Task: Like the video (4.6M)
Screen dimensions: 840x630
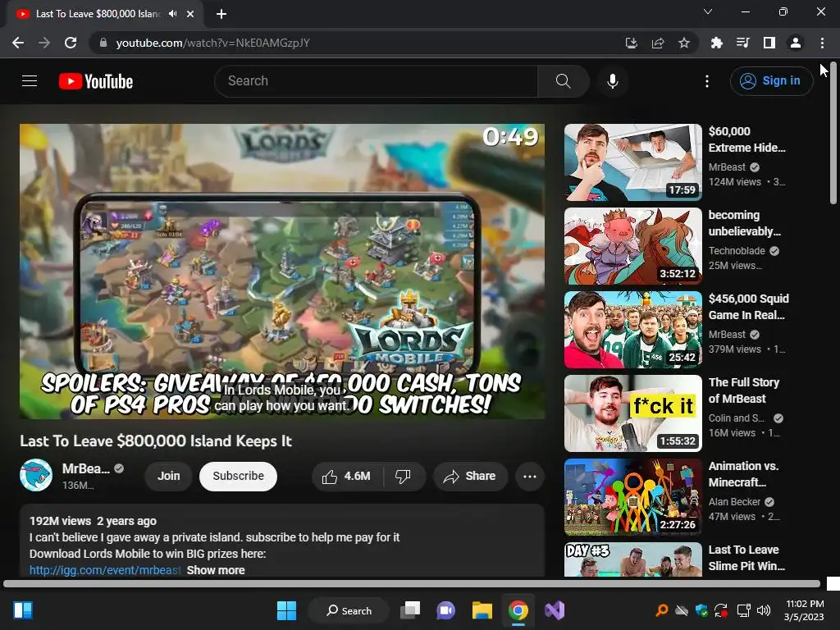Action: [x=347, y=476]
